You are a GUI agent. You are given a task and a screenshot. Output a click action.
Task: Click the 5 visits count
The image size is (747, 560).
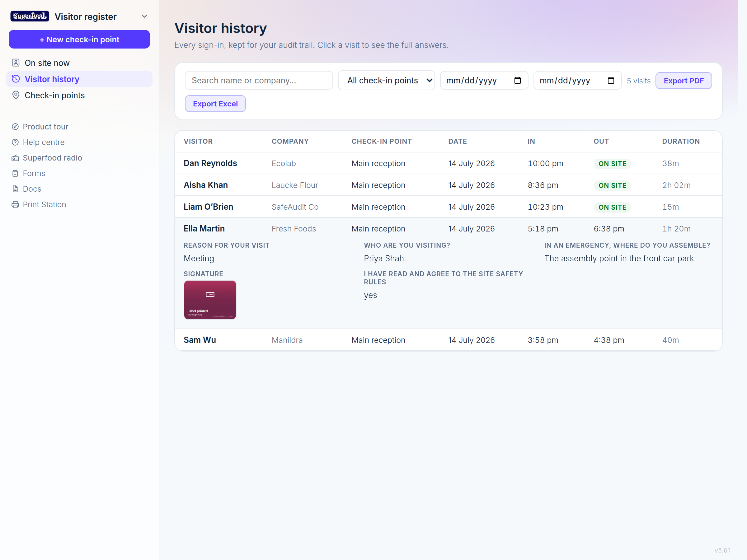coord(639,81)
